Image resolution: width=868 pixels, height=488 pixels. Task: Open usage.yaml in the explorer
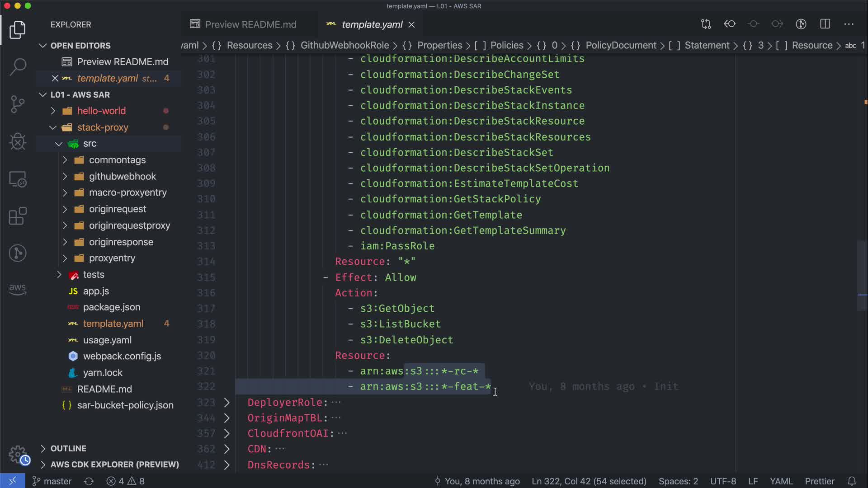pos(107,340)
